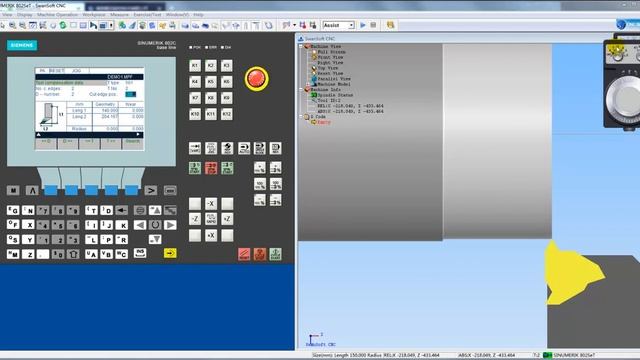Click spindle override increase percent key
Viewport: 640px width, 360px height.
(276, 168)
